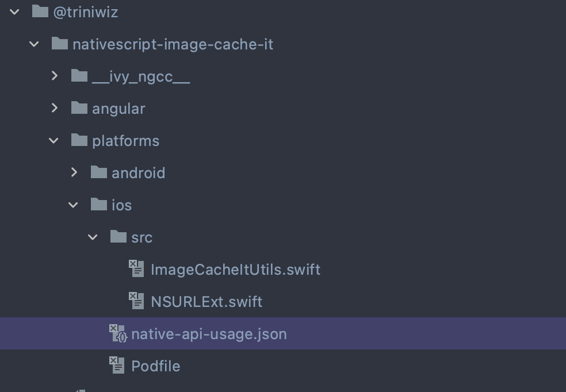Click the ImageCacheItUtils.swift file icon
566x392 pixels.
[x=136, y=269]
